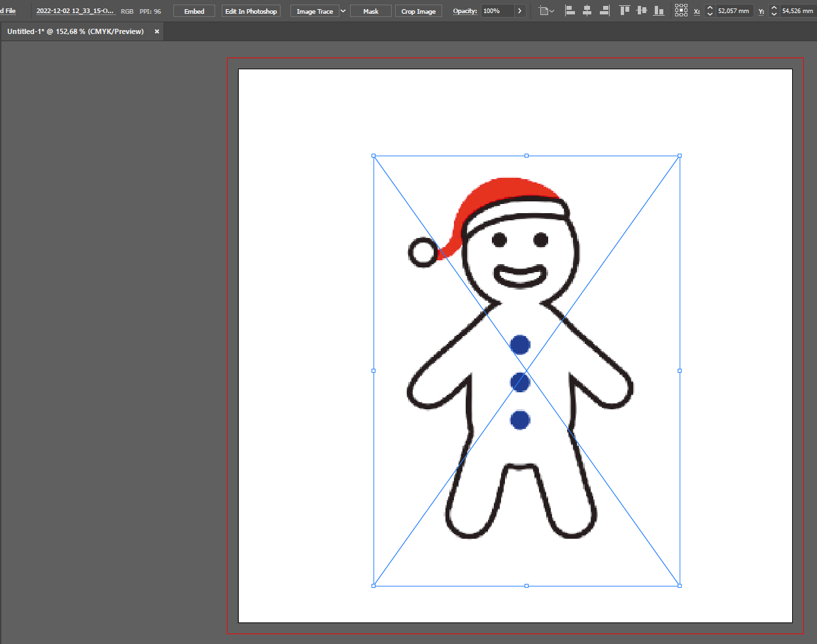Click the Opacity value field
Viewport: 817px width, 644px height.
pos(496,11)
